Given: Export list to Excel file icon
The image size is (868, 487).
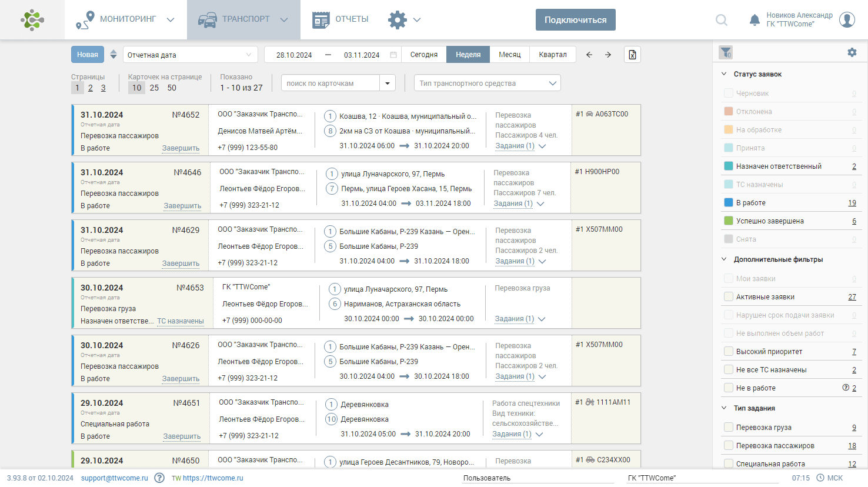Looking at the screenshot, I should click(632, 55).
